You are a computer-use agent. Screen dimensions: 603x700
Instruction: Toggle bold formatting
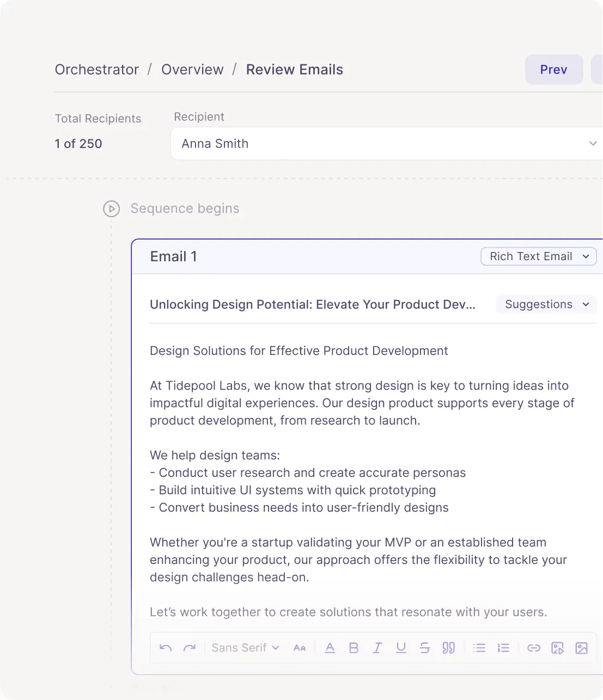pos(354,648)
